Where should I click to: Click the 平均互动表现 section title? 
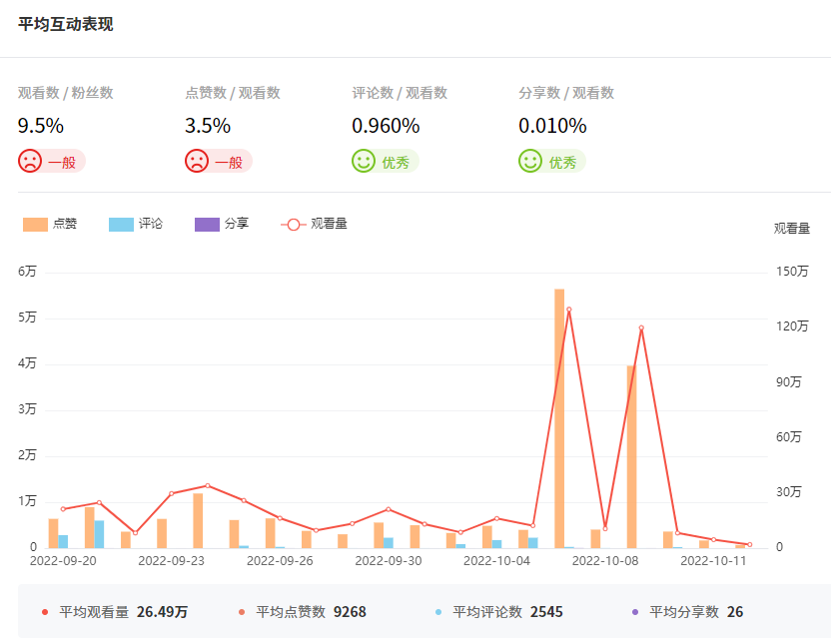(65, 24)
